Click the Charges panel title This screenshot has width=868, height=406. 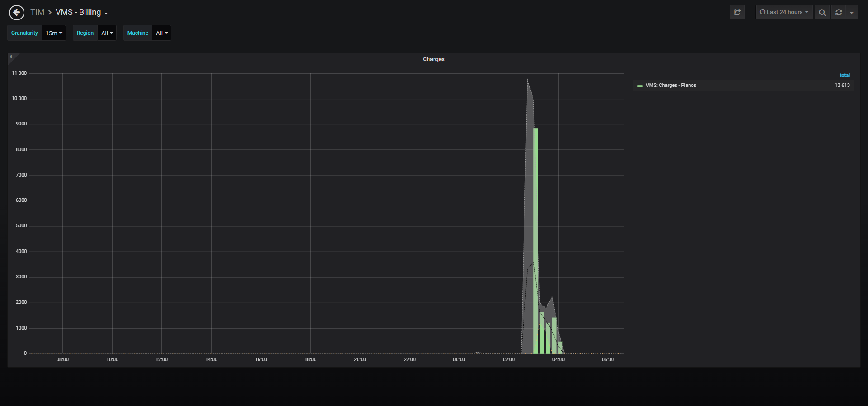pyautogui.click(x=434, y=59)
